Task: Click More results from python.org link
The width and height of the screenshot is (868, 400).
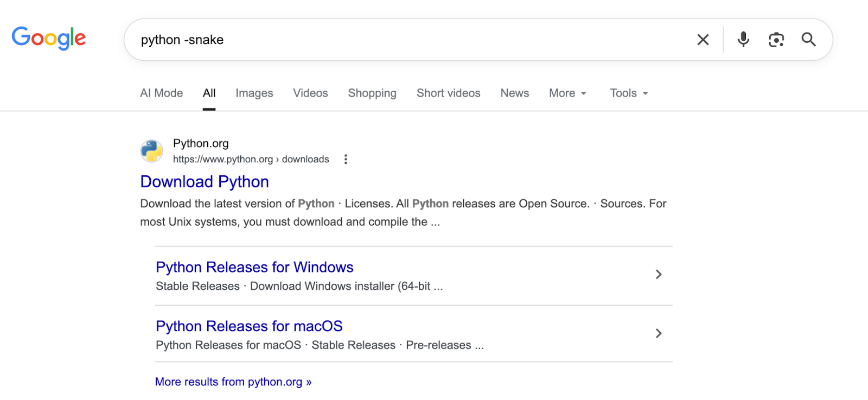Action: click(x=233, y=382)
